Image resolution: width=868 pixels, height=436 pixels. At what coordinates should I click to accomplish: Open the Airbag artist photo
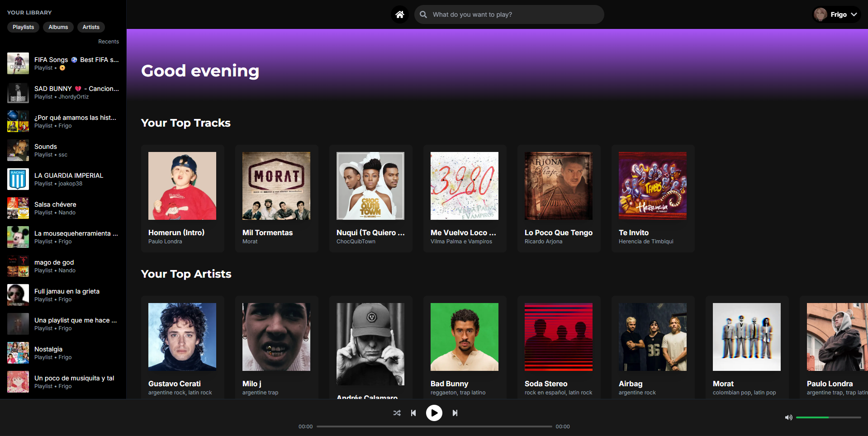tap(653, 337)
